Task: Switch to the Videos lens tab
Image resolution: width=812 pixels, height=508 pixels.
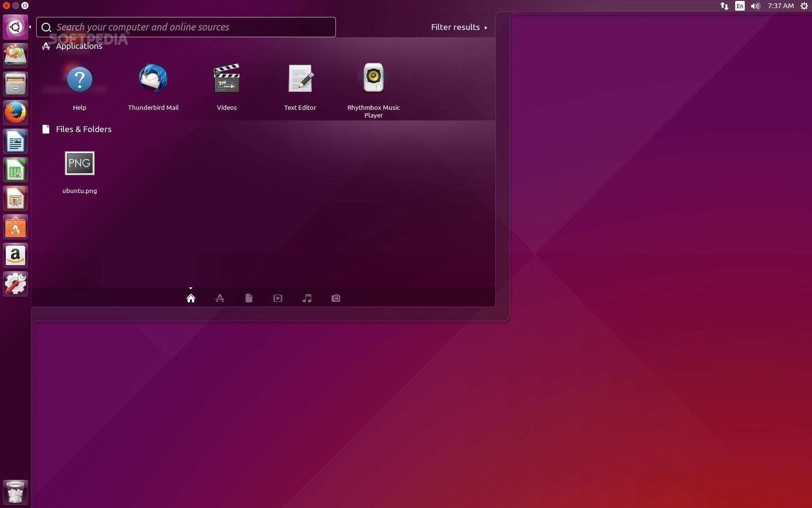Action: 278,298
